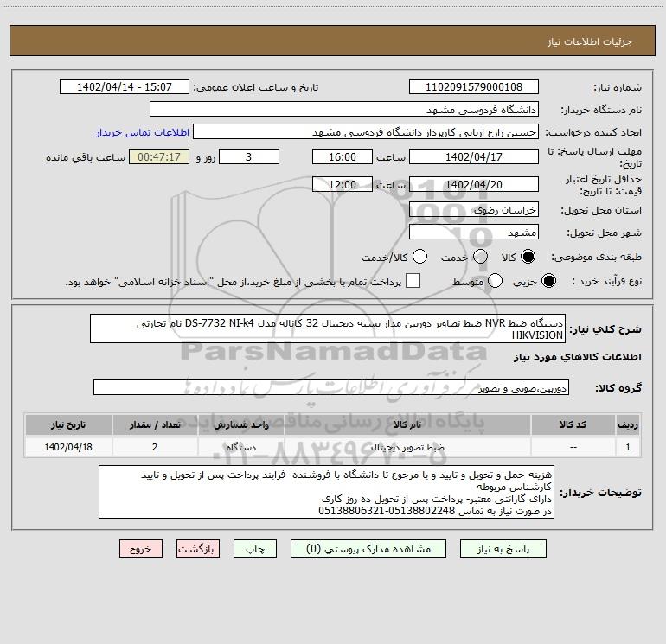Screen dimensions: 666x644
Task: Select the متوسط purchase type radio
Action: [496, 281]
